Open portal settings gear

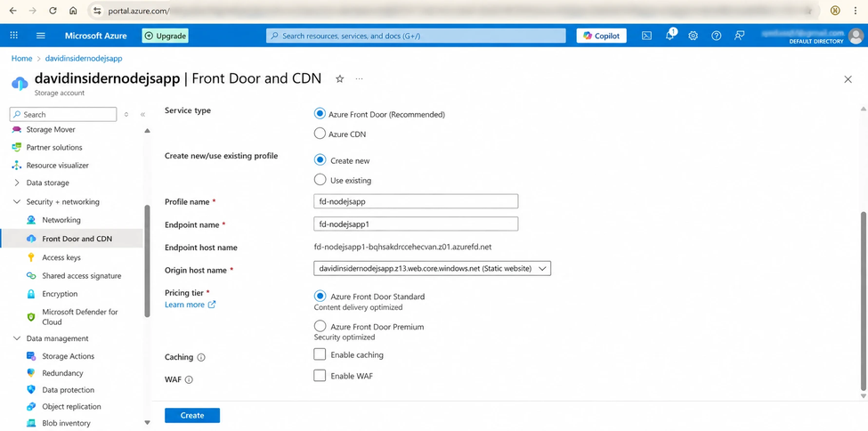pos(694,36)
